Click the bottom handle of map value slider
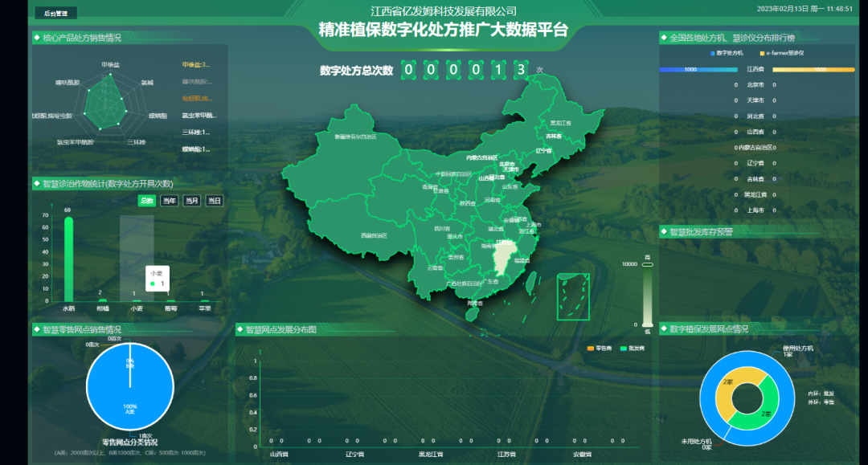Viewport: 868px width, 465px height. pyautogui.click(x=648, y=324)
